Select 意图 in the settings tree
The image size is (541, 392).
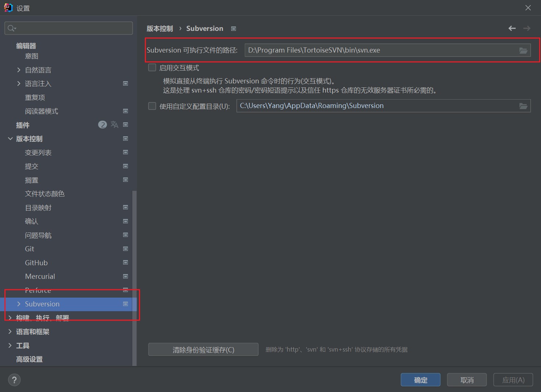click(32, 56)
